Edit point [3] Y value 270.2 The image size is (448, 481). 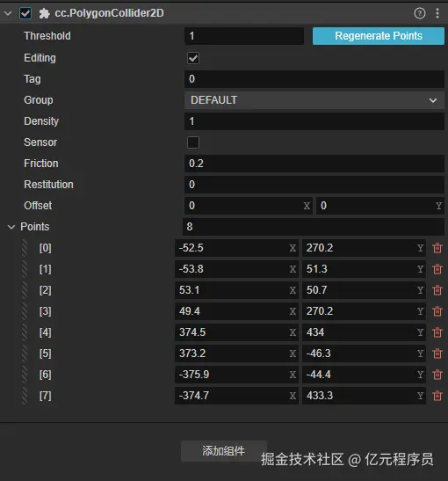pos(364,311)
